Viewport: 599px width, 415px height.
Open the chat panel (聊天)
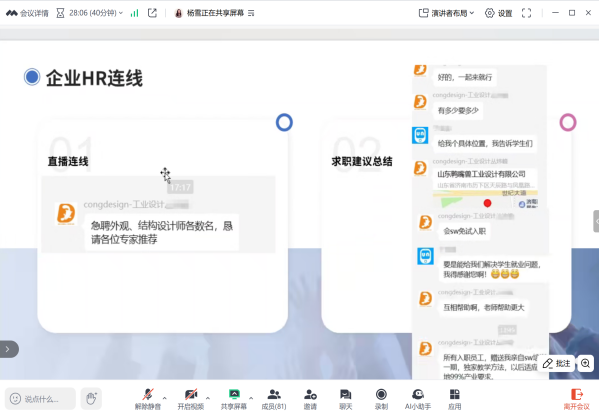click(x=346, y=399)
